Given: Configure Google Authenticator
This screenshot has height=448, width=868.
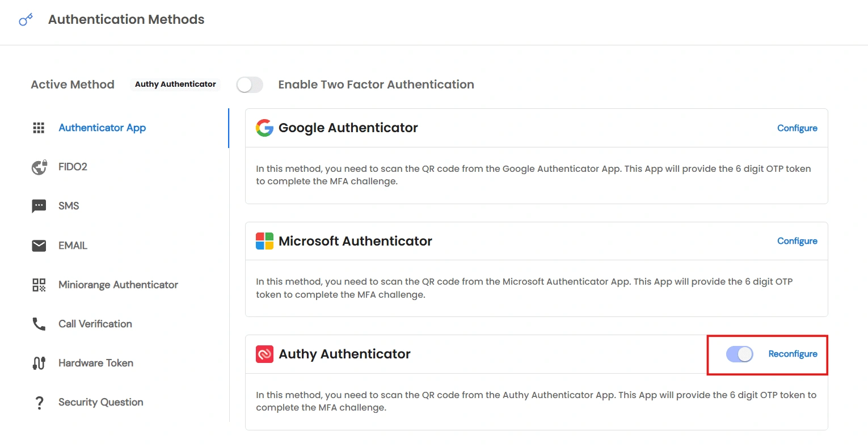Looking at the screenshot, I should pos(797,128).
